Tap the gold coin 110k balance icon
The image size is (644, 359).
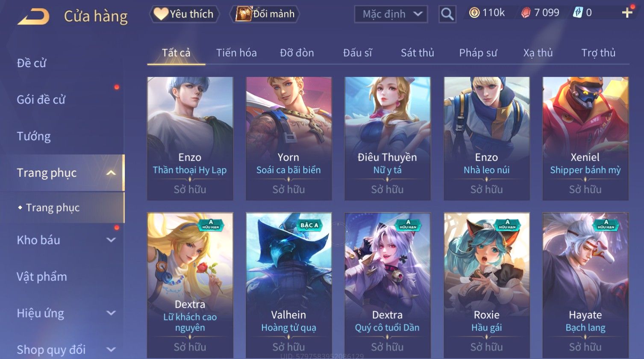(x=474, y=13)
